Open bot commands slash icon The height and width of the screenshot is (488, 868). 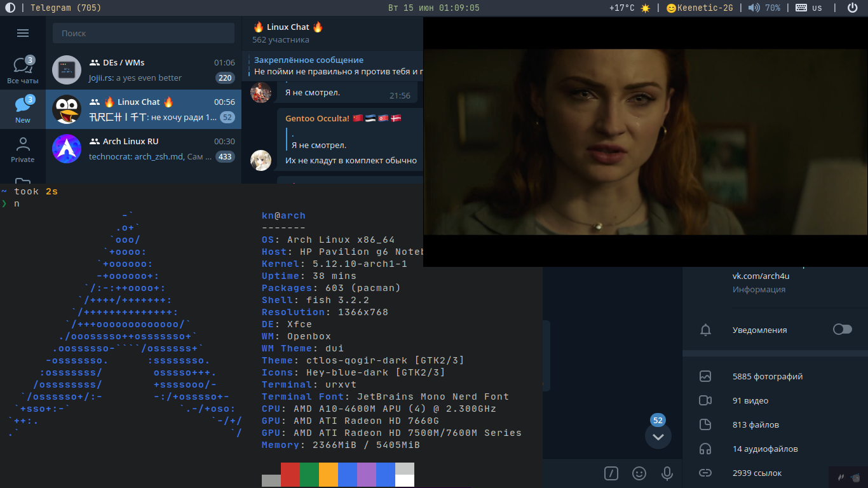coord(611,473)
